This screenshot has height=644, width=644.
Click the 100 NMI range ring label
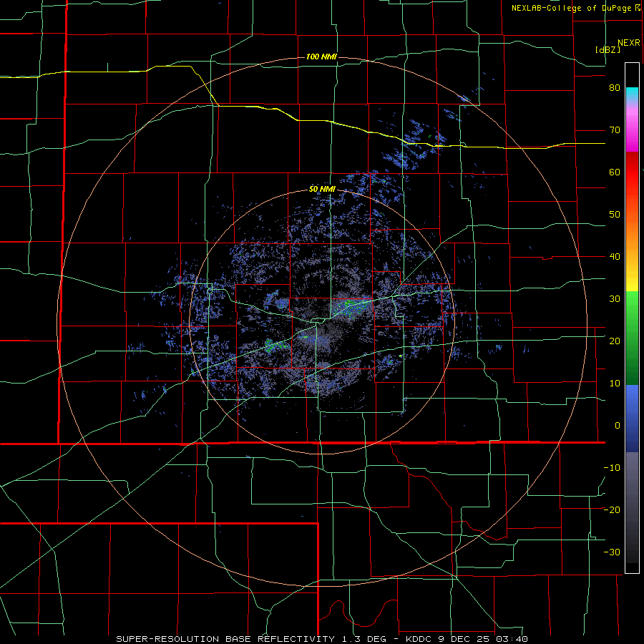click(321, 57)
